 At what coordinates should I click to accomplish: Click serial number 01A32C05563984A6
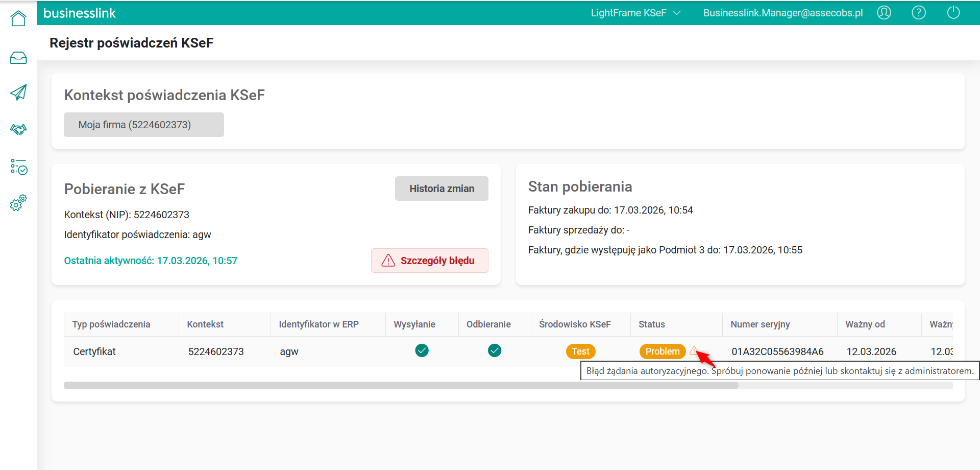coord(777,351)
